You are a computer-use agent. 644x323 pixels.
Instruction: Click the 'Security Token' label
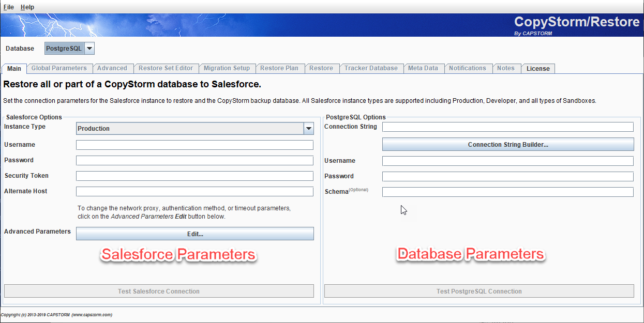[x=26, y=176]
